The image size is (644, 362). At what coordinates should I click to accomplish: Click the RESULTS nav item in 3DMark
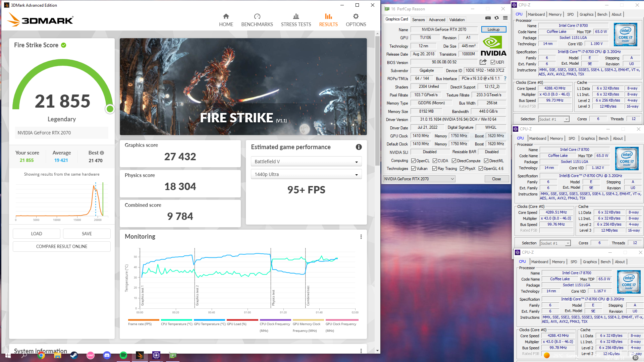(x=328, y=20)
